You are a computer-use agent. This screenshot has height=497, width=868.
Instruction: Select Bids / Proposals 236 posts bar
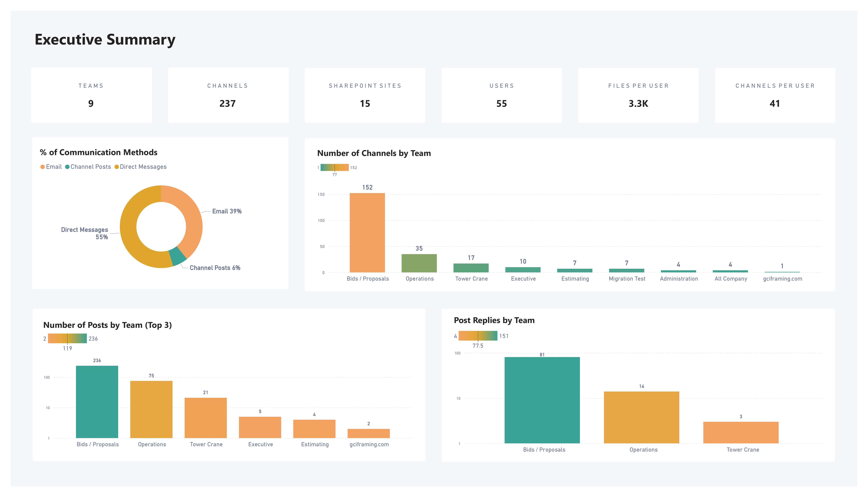point(97,402)
